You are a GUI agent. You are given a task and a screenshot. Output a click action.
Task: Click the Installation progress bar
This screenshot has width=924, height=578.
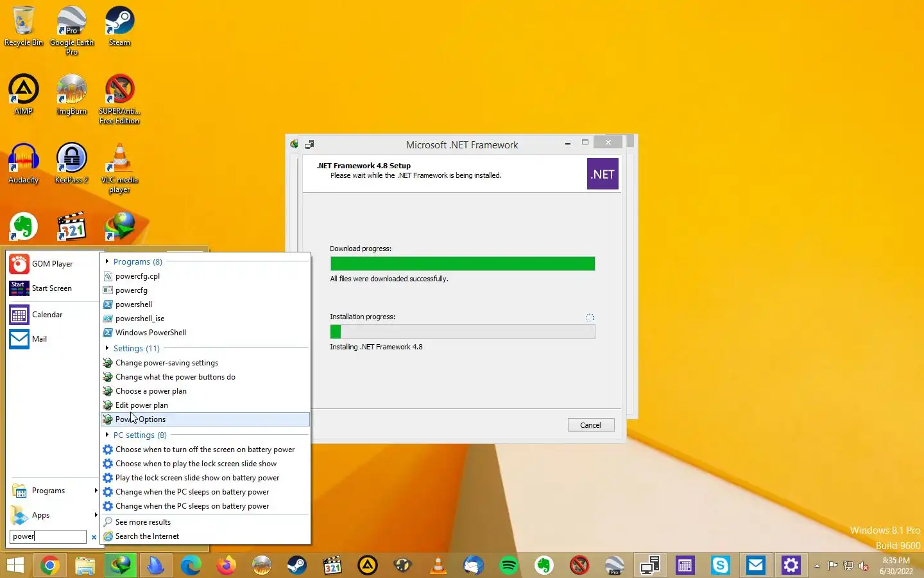(463, 332)
